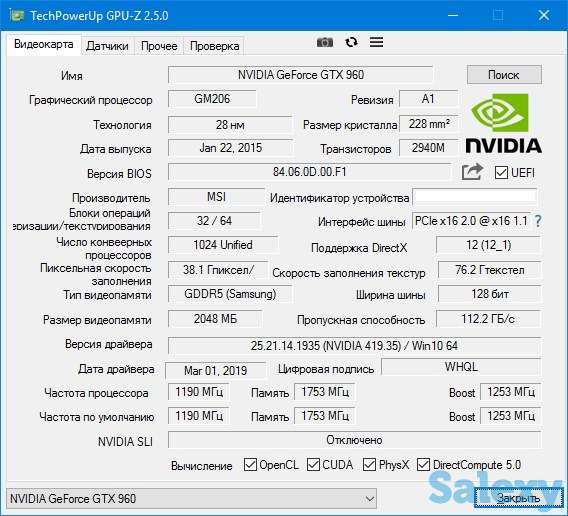Click the DirectX support 12 (12_1) value
The width and height of the screenshot is (568, 516).
488,245
